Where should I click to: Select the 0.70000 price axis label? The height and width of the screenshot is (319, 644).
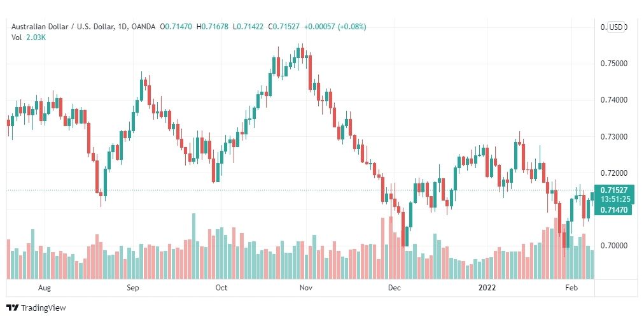[613, 246]
